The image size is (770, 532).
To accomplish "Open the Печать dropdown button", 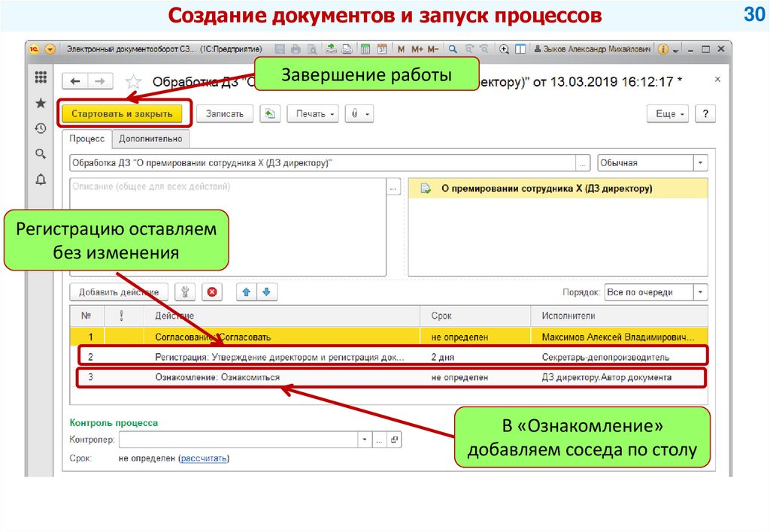I will 313,114.
